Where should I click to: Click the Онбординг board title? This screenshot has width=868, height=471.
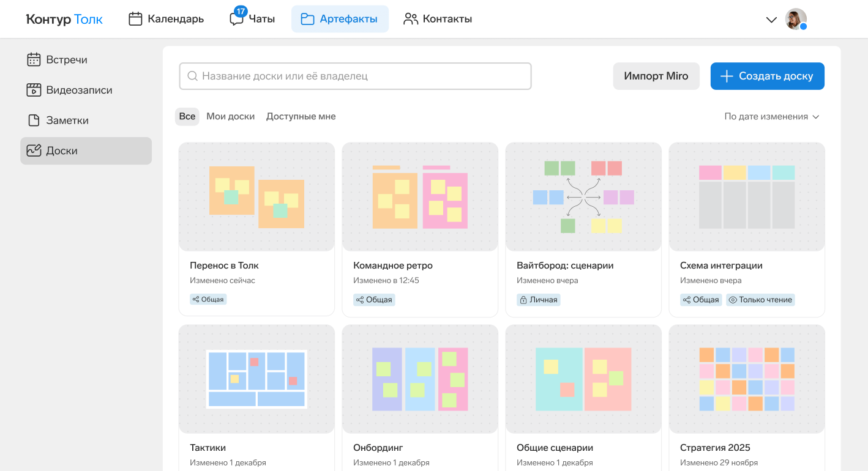[378, 448]
